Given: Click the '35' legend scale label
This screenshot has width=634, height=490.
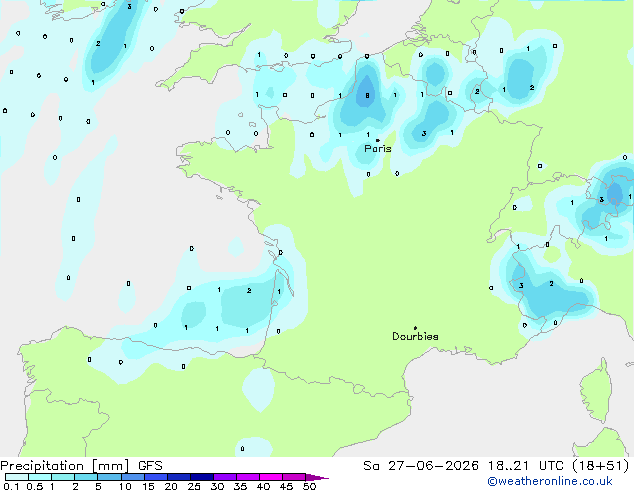Looking at the screenshot, I should pyautogui.click(x=240, y=486).
